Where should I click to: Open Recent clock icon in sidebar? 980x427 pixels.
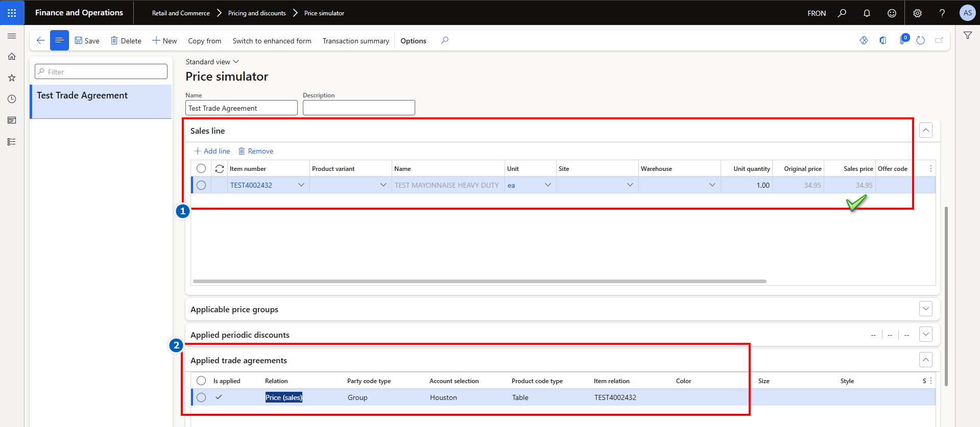(x=12, y=99)
